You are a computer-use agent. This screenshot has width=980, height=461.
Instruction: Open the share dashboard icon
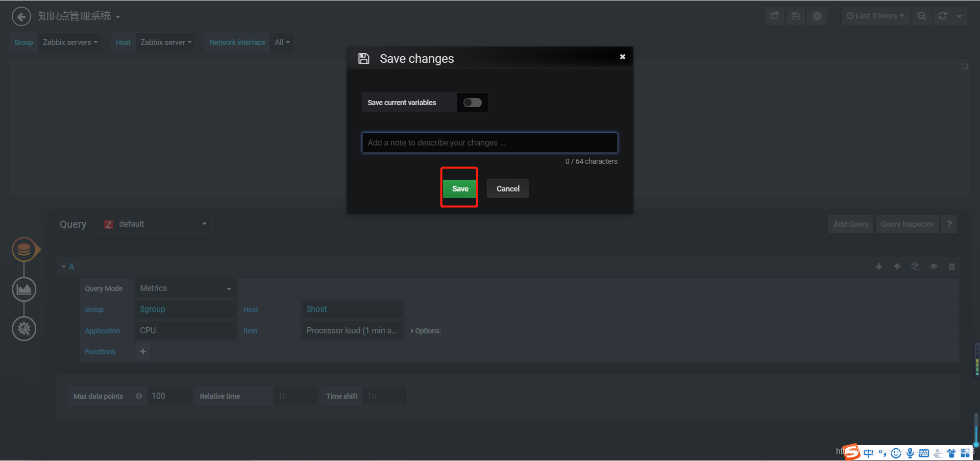[x=774, y=16]
